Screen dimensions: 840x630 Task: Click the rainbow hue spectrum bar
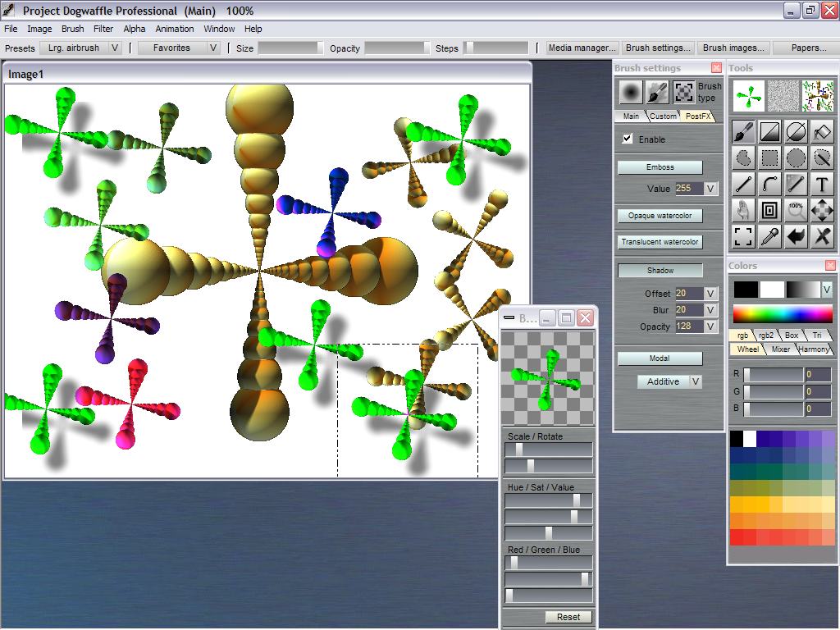pyautogui.click(x=782, y=313)
